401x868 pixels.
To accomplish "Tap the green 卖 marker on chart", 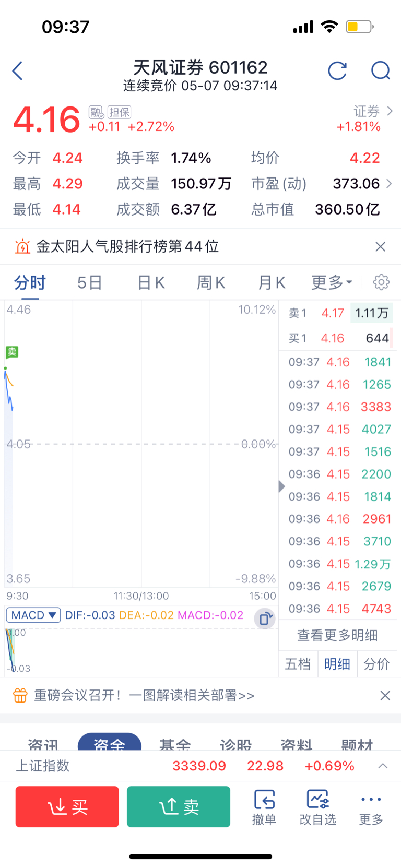I will [12, 352].
